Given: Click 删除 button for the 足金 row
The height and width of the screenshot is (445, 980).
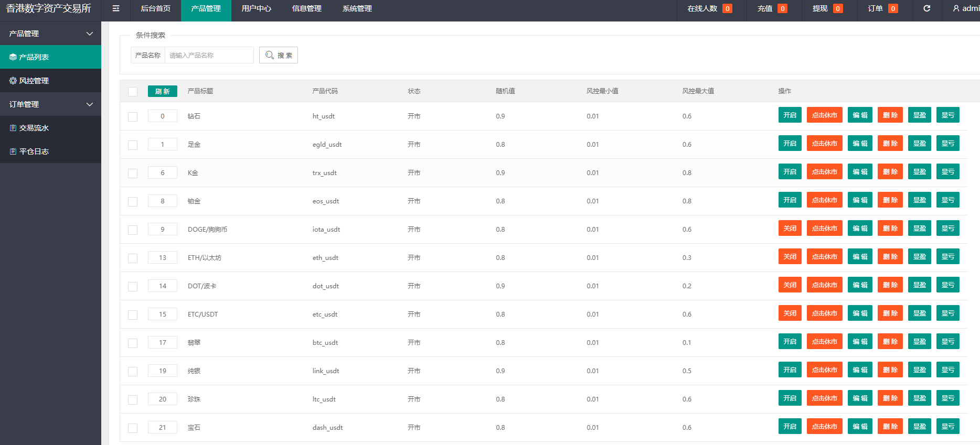Looking at the screenshot, I should pos(890,144).
